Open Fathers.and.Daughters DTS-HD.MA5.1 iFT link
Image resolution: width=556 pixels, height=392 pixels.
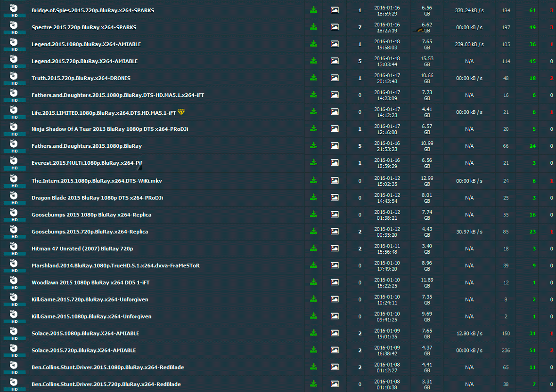pos(118,95)
